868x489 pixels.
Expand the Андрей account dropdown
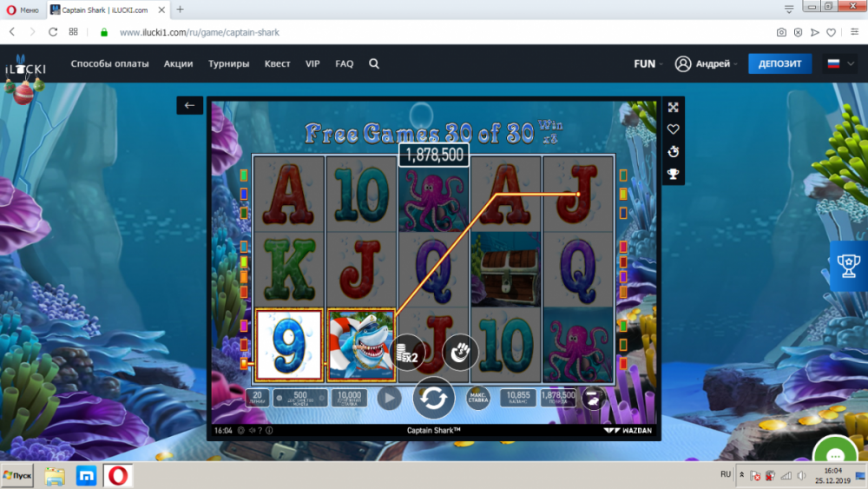tap(717, 63)
